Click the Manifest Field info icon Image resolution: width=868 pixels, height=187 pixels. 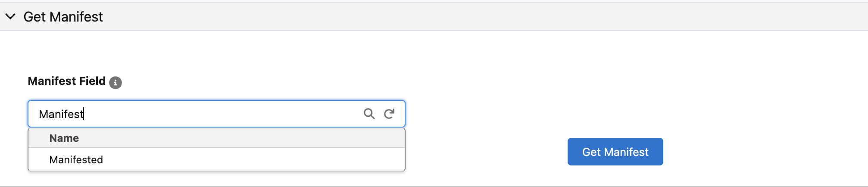click(x=116, y=82)
